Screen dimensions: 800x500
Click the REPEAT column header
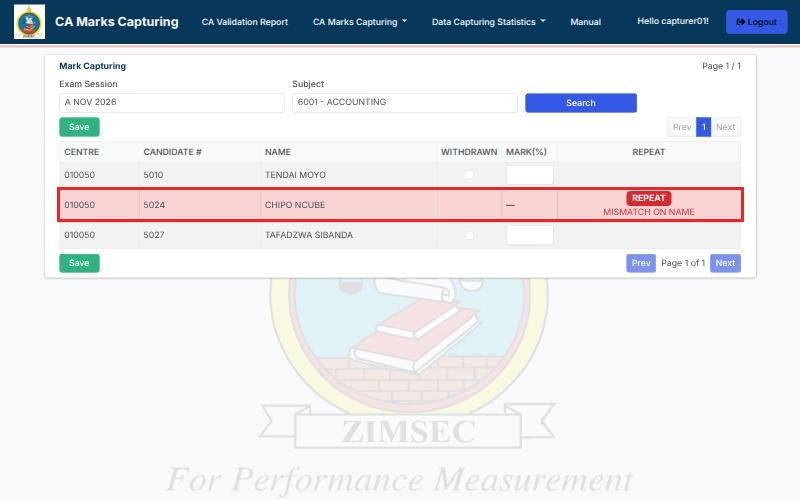point(648,152)
